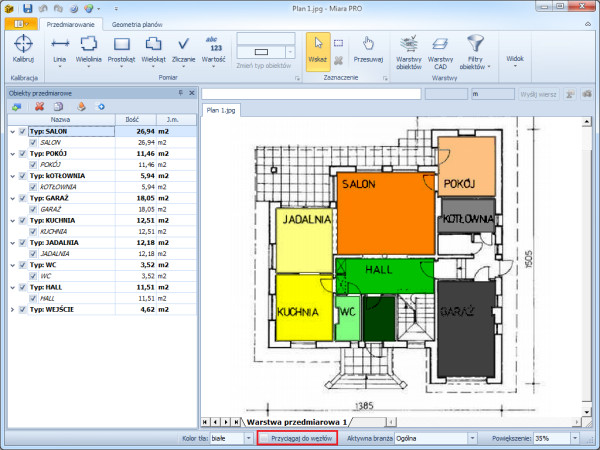Click the Przyciągaj do węzłów button

pyautogui.click(x=297, y=438)
